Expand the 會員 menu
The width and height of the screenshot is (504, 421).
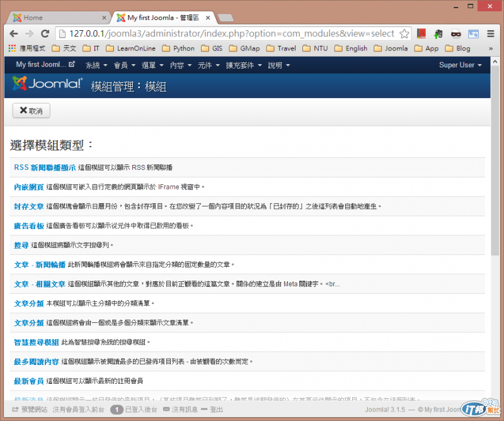click(x=124, y=65)
